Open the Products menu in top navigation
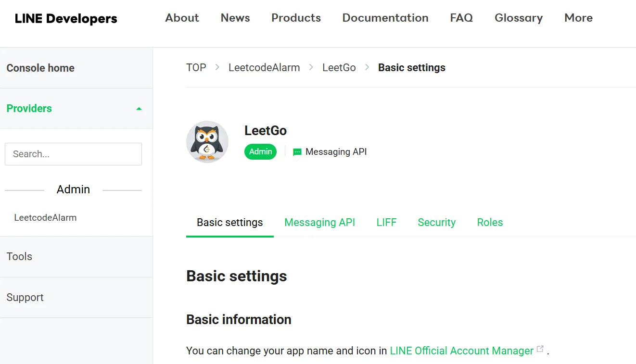 [x=296, y=18]
